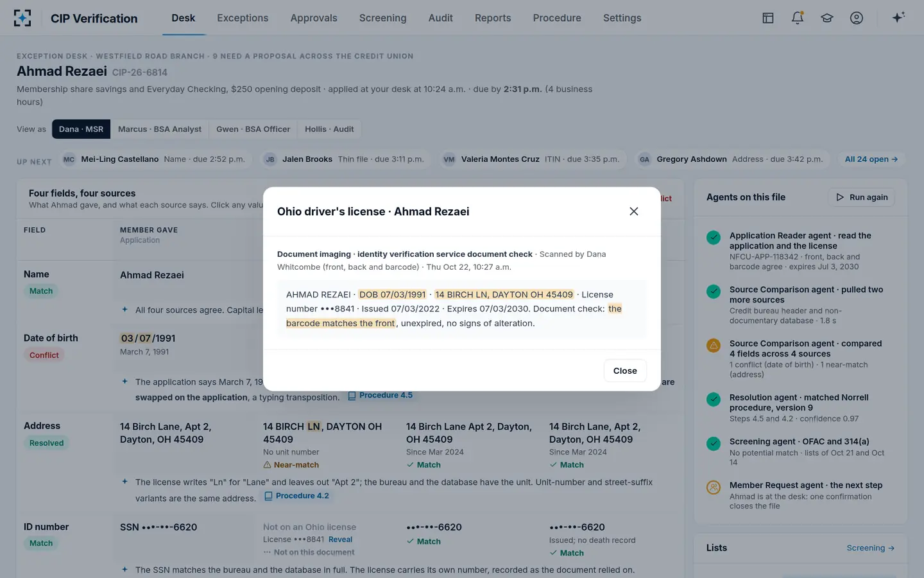Open the Screening tab in top navigation
This screenshot has height=578, width=924.
click(x=382, y=18)
